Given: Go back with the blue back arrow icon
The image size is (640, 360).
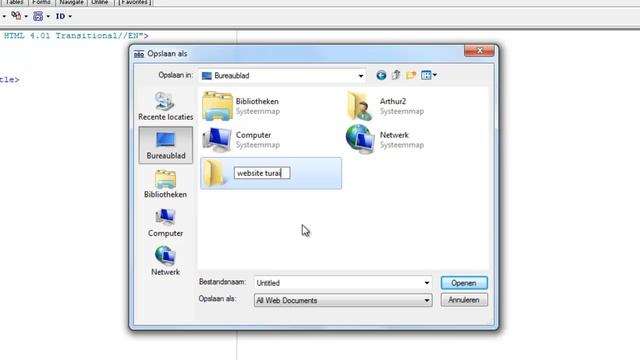Looking at the screenshot, I should [x=381, y=76].
